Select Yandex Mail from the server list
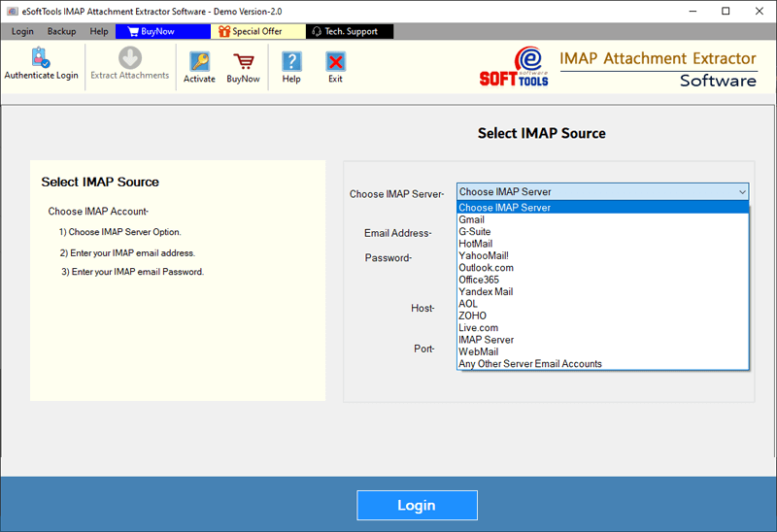 pos(602,292)
